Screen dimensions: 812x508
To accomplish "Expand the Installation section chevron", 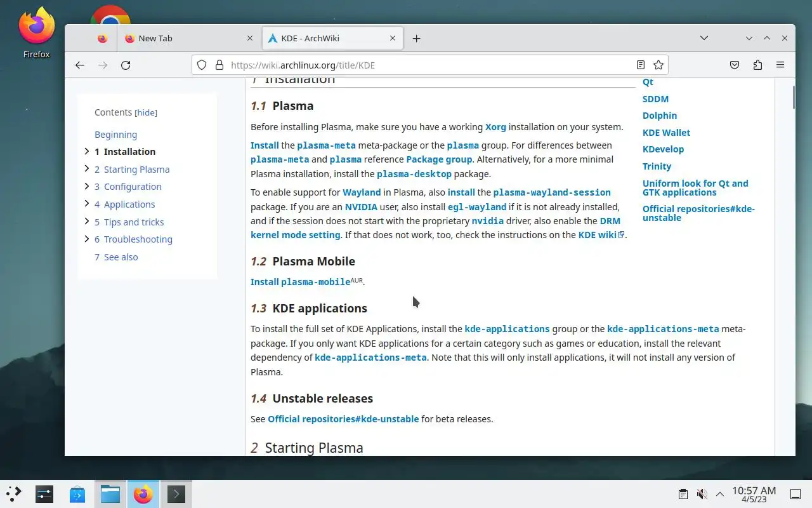I will [87, 151].
